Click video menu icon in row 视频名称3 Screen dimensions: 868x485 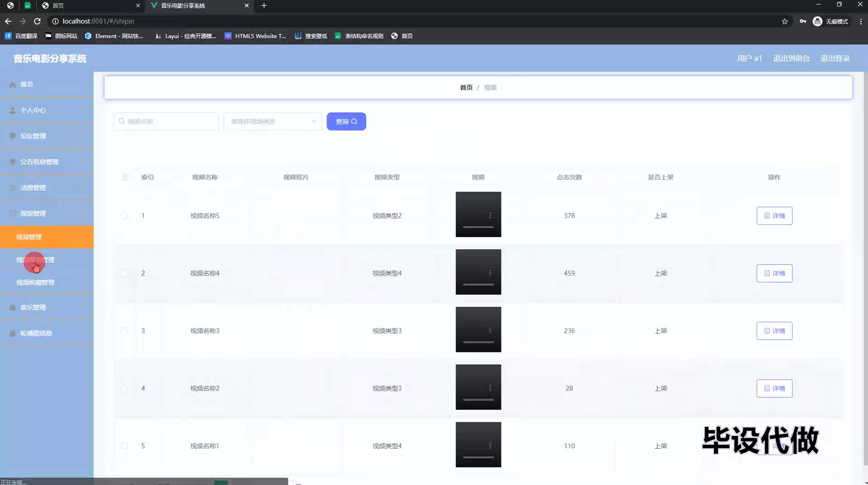[490, 330]
